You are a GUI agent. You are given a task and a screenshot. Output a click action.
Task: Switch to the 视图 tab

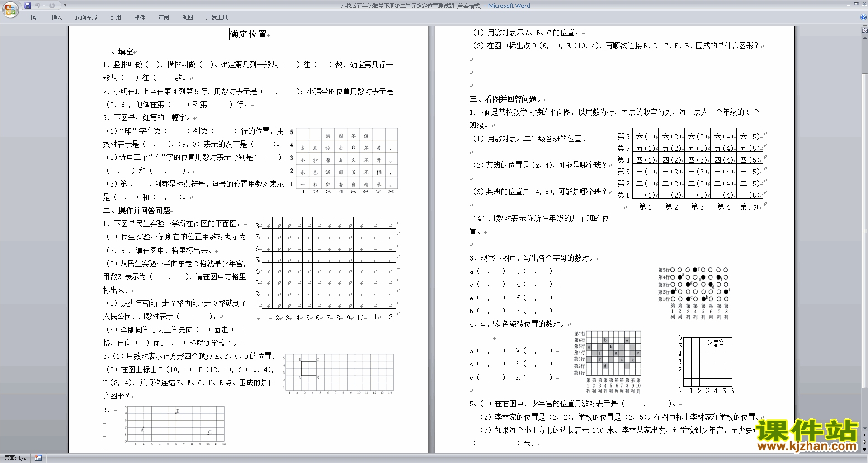(x=187, y=17)
